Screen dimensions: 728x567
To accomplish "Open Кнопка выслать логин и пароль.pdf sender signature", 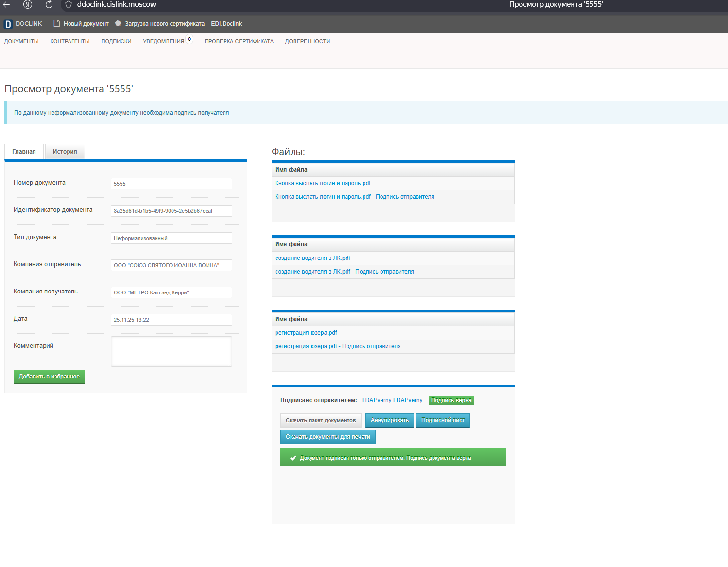I will [x=355, y=197].
